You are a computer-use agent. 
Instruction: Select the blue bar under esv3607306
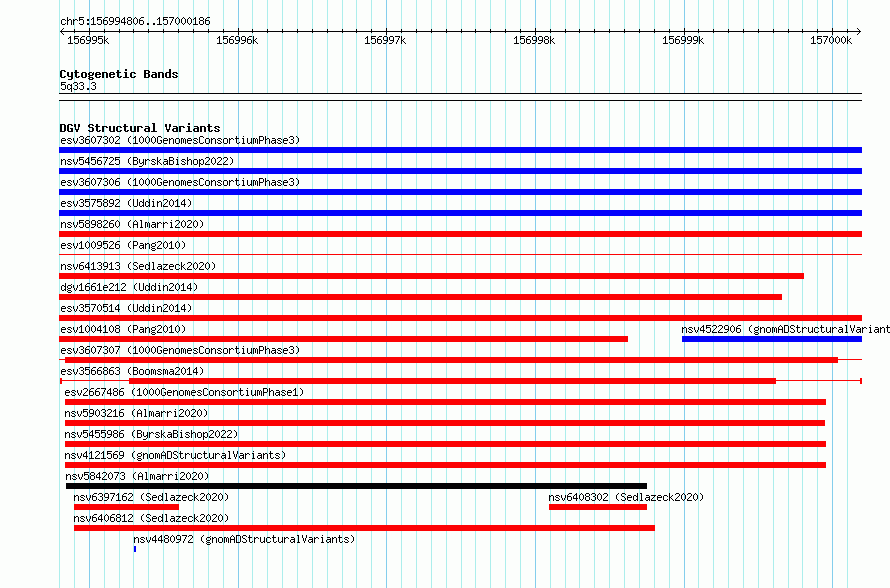point(460,192)
